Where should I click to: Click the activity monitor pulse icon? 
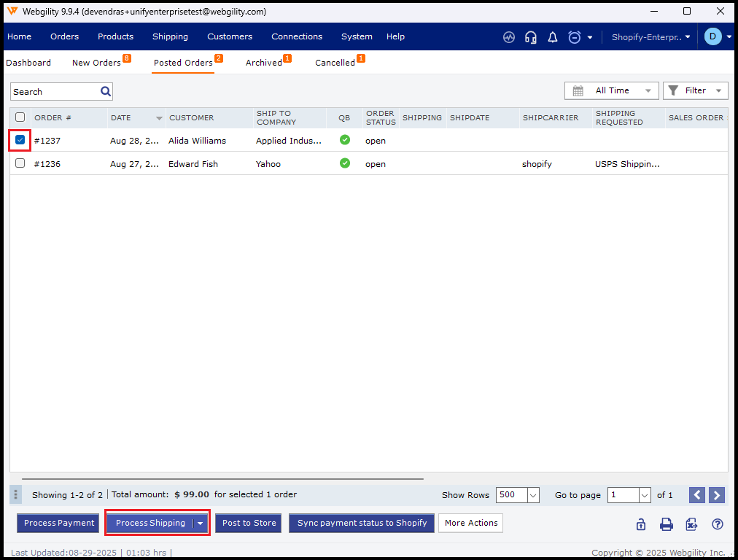tap(509, 37)
